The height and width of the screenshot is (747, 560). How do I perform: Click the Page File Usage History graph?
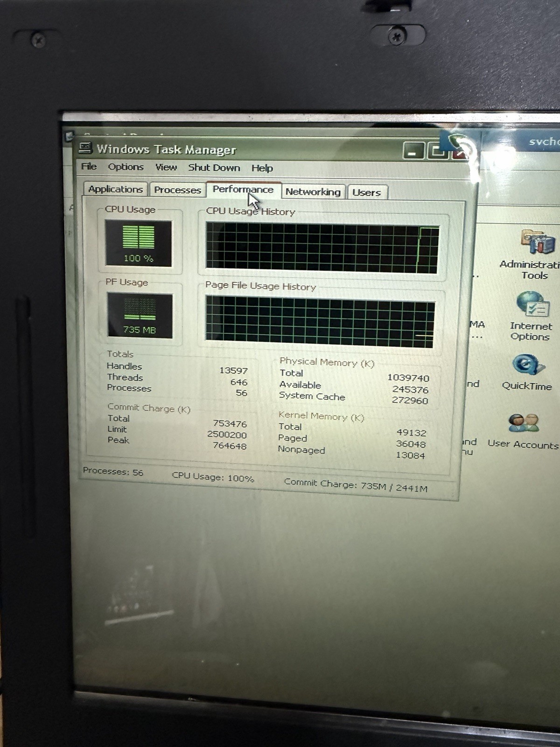tap(320, 322)
